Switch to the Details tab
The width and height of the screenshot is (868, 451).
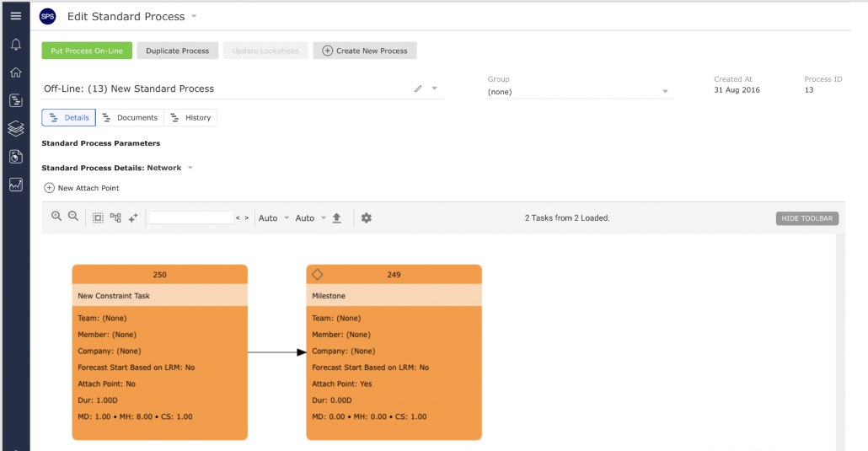(x=68, y=117)
